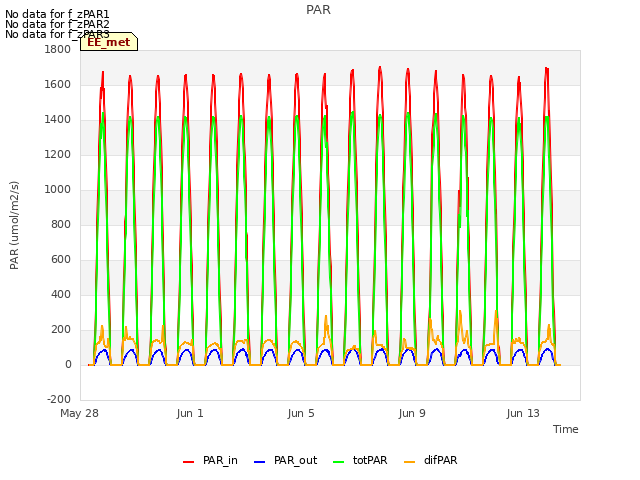Image resolution: width=640 pixels, height=480 pixels.
Task: Click the 200 y-axis tick label
Action: pos(61,330)
